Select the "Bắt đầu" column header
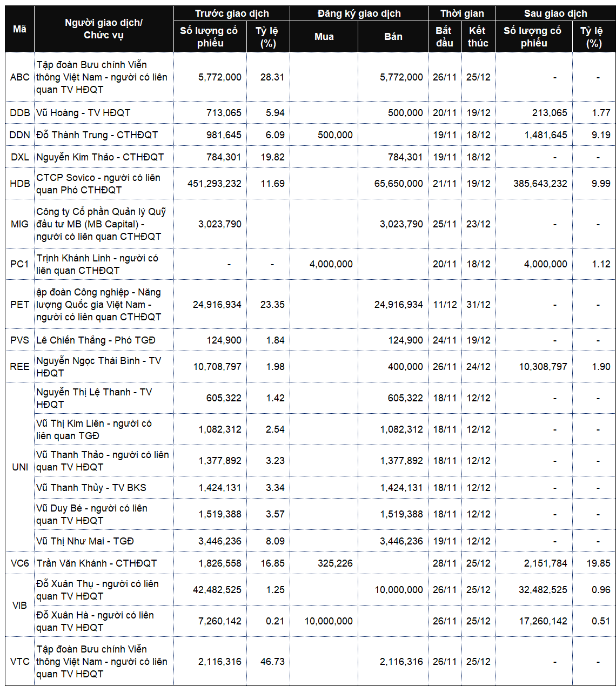Viewport: 616px width, 686px height. click(x=444, y=37)
